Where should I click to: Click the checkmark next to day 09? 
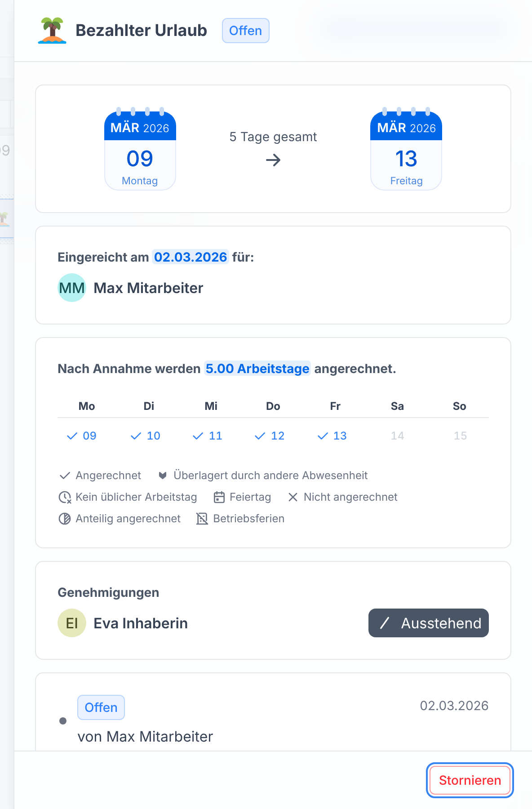coord(72,436)
